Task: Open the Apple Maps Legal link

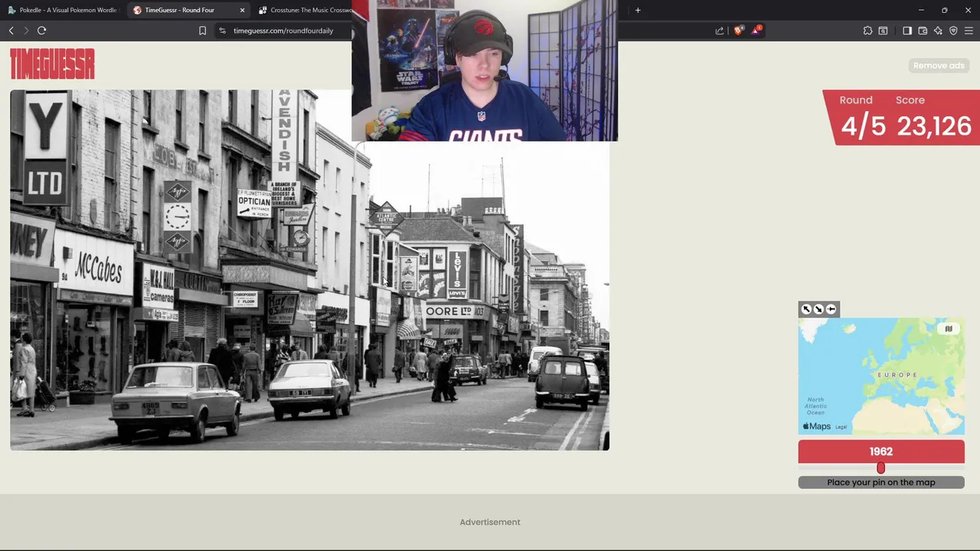Action: point(841,427)
